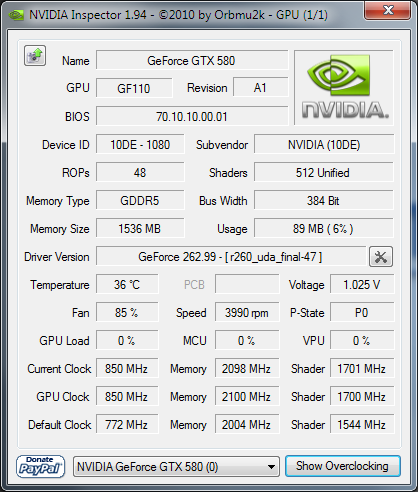The image size is (418, 492).
Task: Click the NVIDIA logo image
Action: [x=344, y=88]
